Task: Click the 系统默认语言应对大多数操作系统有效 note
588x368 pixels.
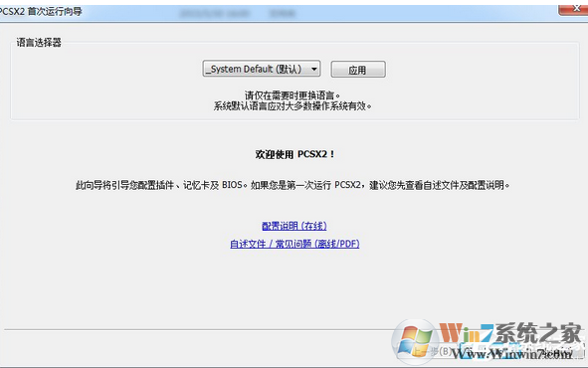Action: click(x=293, y=106)
